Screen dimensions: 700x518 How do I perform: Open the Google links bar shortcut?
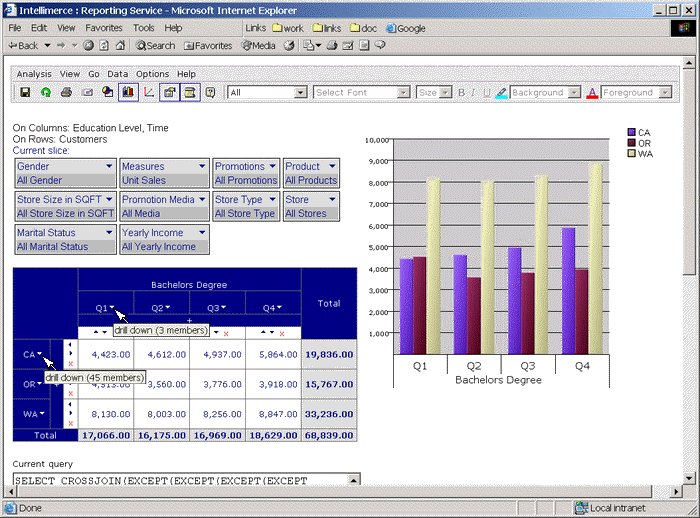point(406,28)
